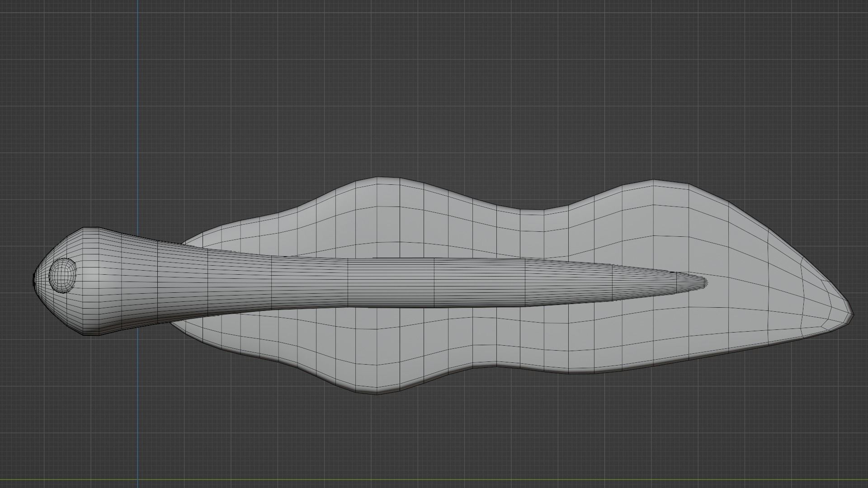Click the green horizontal axis line near the bottom

[x=434, y=479]
